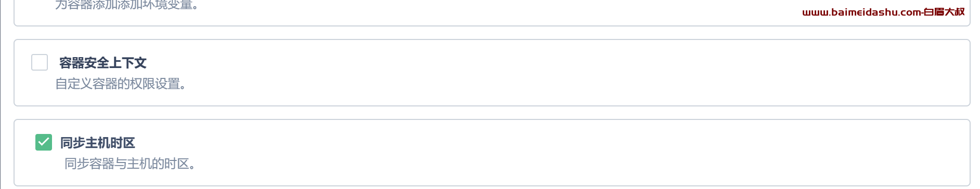
Task: Click the description 同步容器与主机的时区。
Action: click(130, 164)
